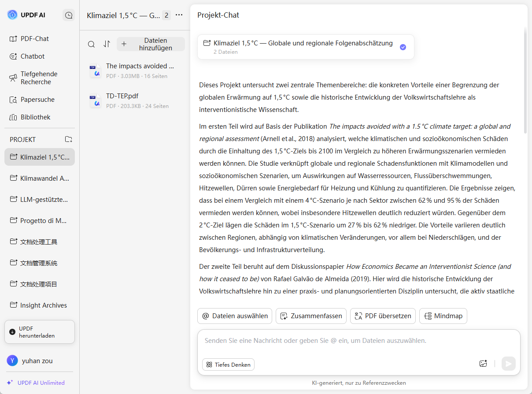The image size is (532, 394).
Task: Open Bibliothek in the sidebar
Action: pos(40,117)
